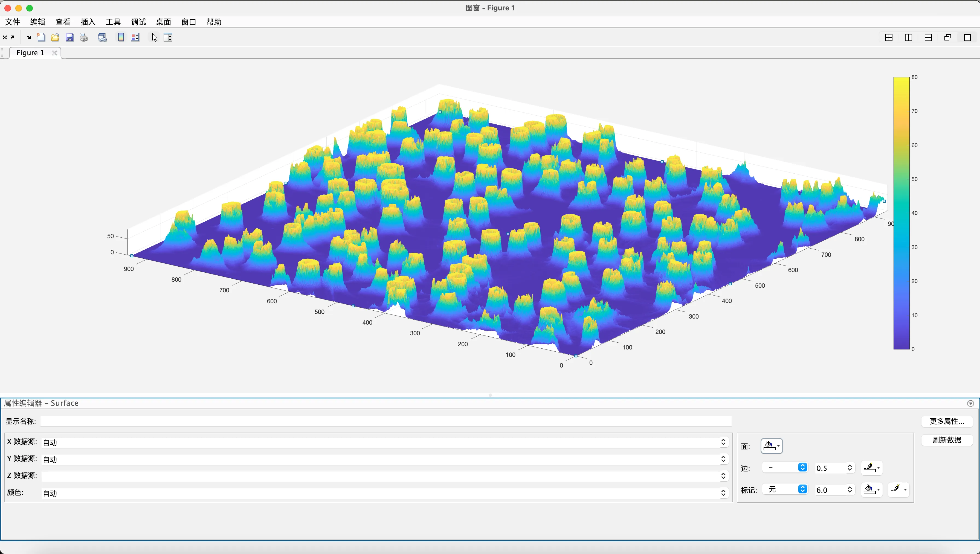Toggle the Property Editor panel icon in toolbar

click(x=168, y=37)
